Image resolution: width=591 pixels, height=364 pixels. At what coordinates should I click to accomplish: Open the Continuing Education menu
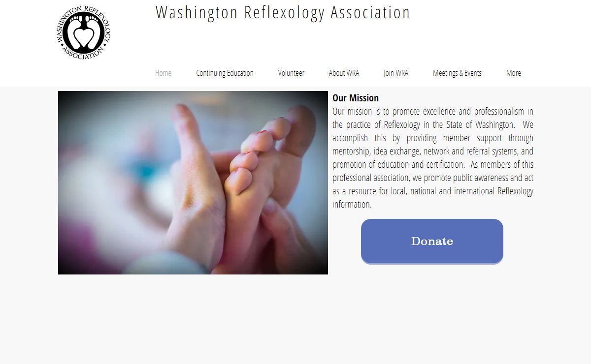[x=225, y=73]
